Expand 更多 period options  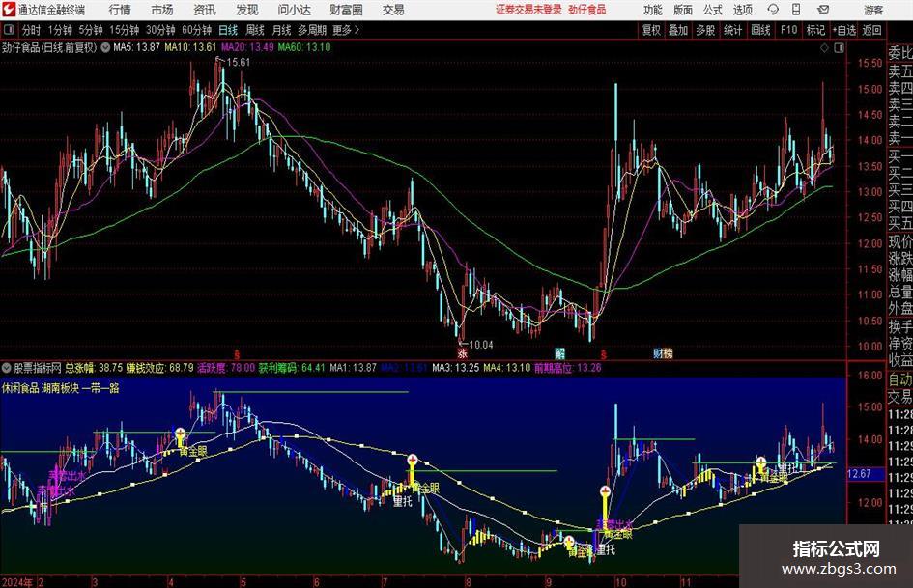tap(346, 30)
